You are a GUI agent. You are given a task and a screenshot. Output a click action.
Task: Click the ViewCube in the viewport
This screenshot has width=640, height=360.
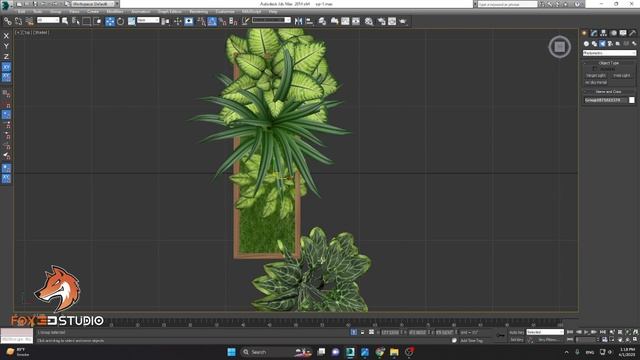pos(560,47)
